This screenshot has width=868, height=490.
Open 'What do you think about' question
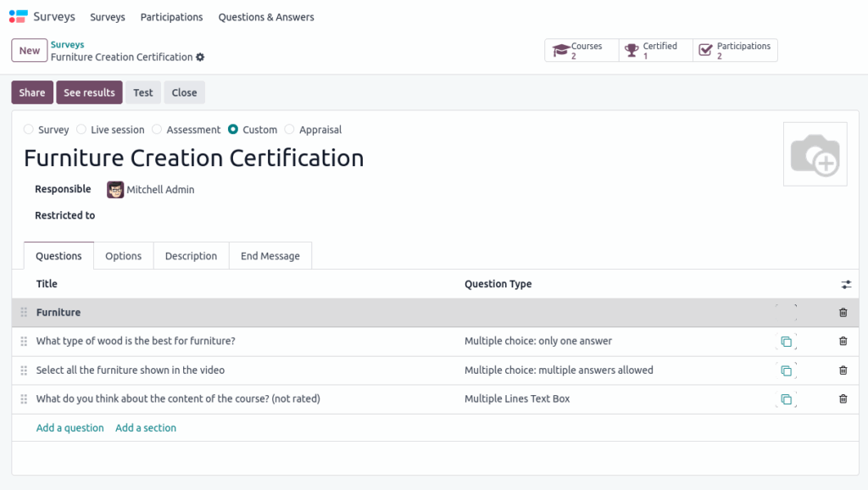(178, 398)
